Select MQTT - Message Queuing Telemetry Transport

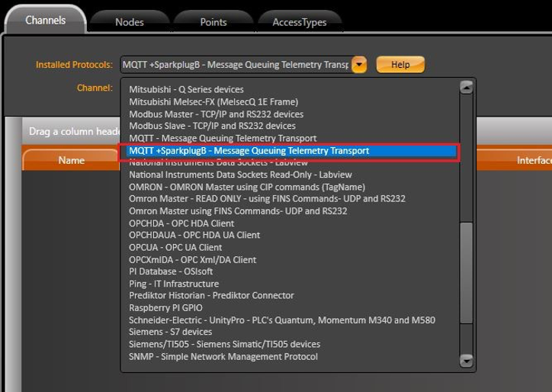223,138
